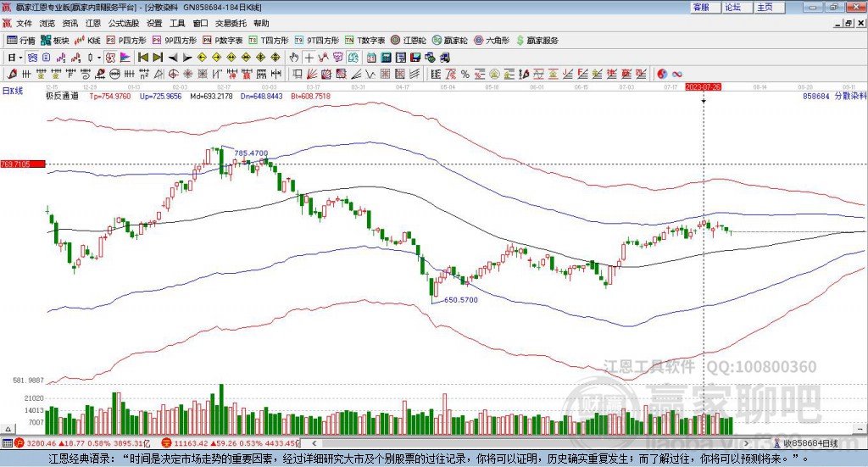
Task: Open the 江恩 menu
Action: [x=93, y=23]
